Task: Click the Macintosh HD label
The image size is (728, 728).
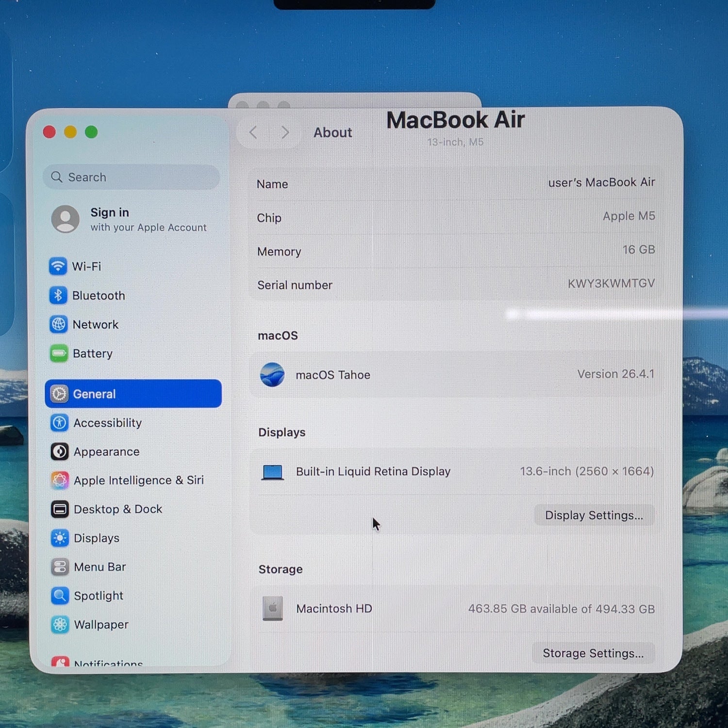Action: [x=334, y=609]
